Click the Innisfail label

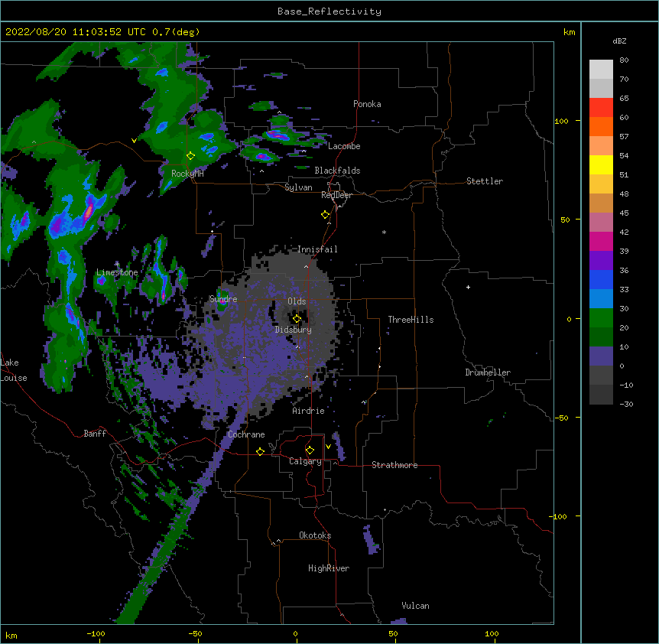[317, 249]
